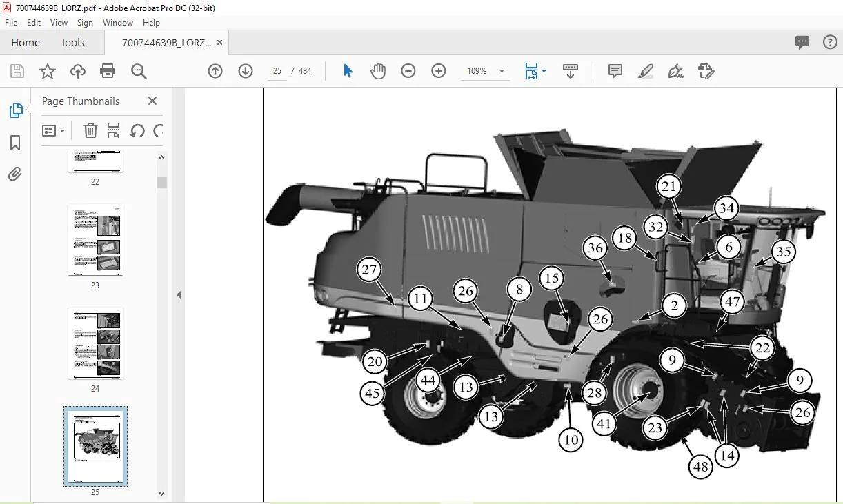Viewport: 843px width, 504px height.
Task: Delete selected pages with trash icon
Action: [90, 130]
